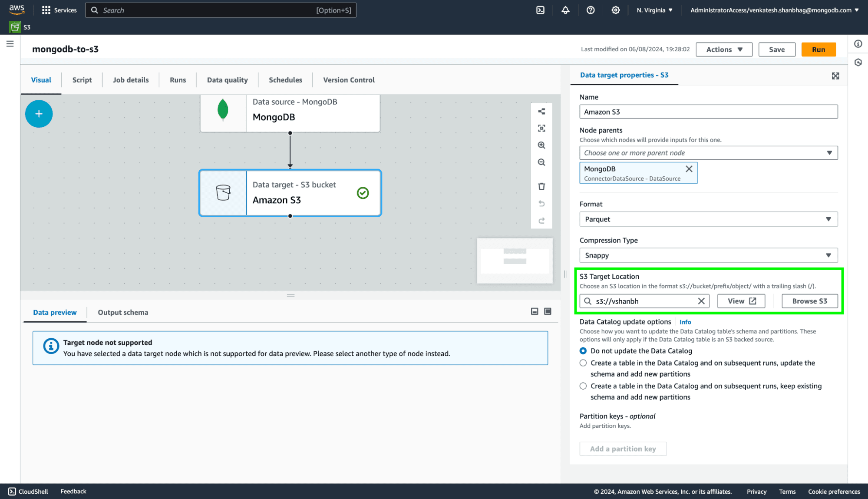Switch to the Script tab
This screenshot has height=499, width=868.
click(82, 80)
